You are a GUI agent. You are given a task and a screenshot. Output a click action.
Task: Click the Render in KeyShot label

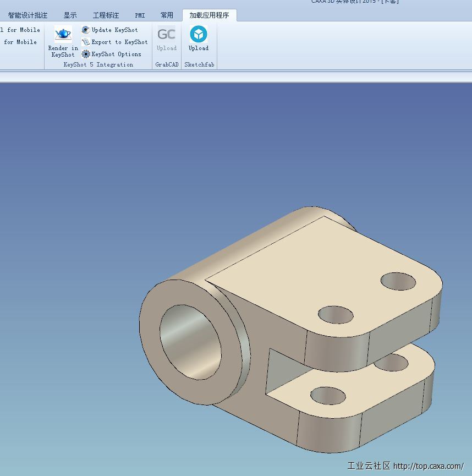(x=63, y=51)
